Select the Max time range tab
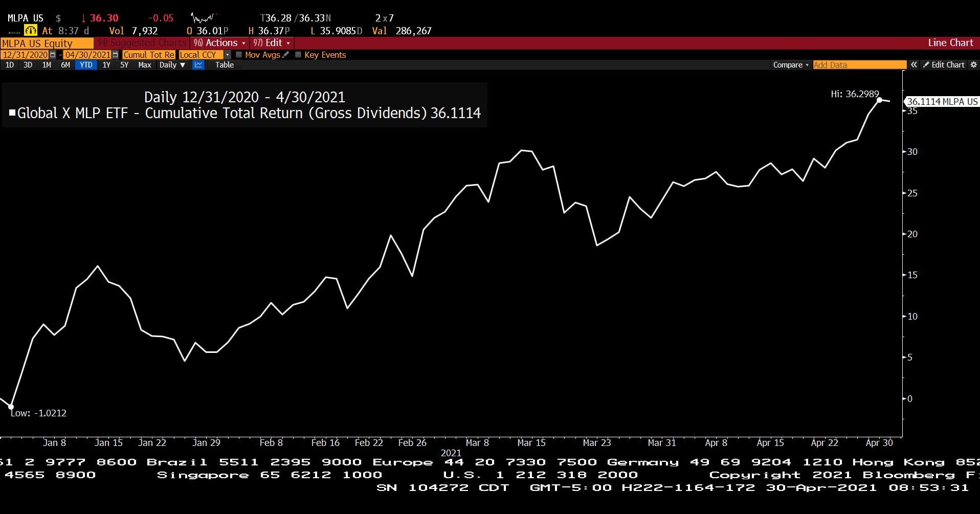Image resolution: width=980 pixels, height=514 pixels. point(145,65)
